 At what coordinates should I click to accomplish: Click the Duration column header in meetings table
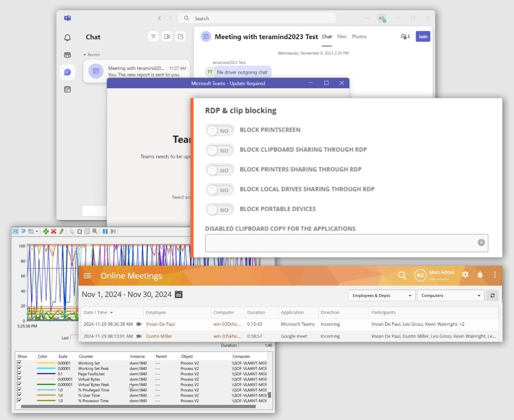click(256, 312)
